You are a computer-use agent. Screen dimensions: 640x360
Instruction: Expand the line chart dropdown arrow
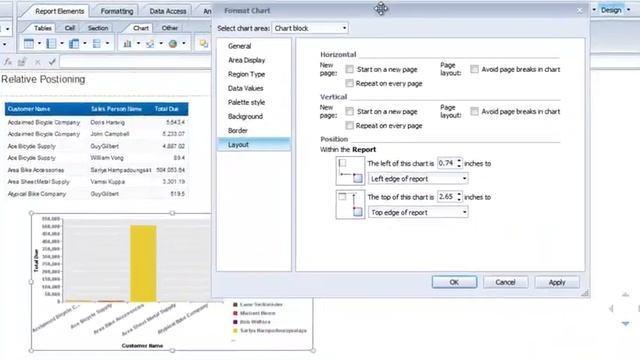161,43
